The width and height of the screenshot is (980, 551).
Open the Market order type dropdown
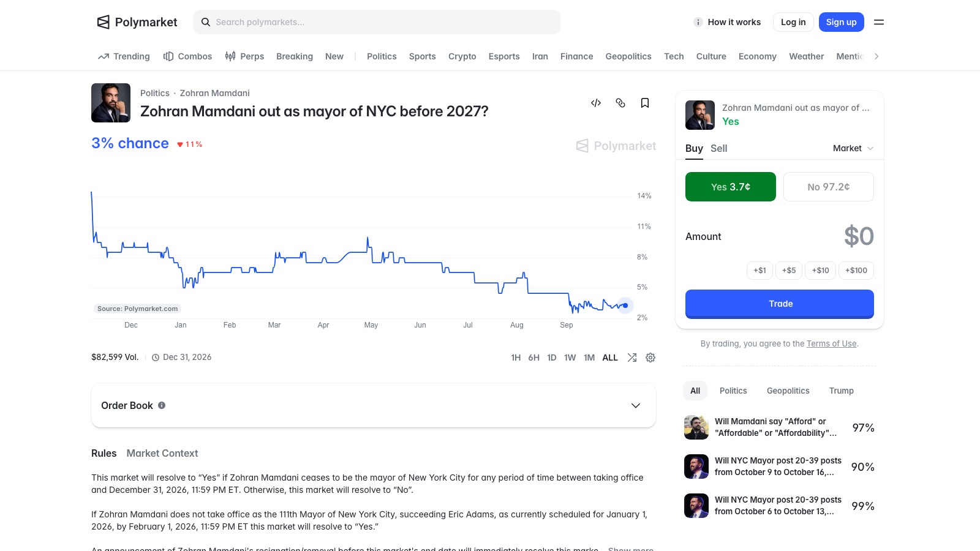[x=853, y=148]
